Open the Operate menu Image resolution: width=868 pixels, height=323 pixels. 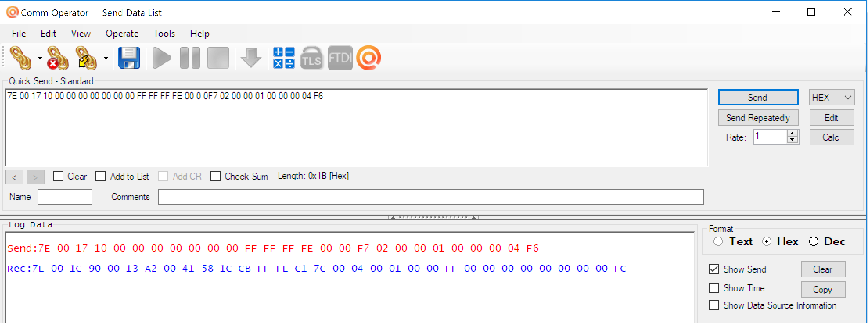[x=122, y=34]
